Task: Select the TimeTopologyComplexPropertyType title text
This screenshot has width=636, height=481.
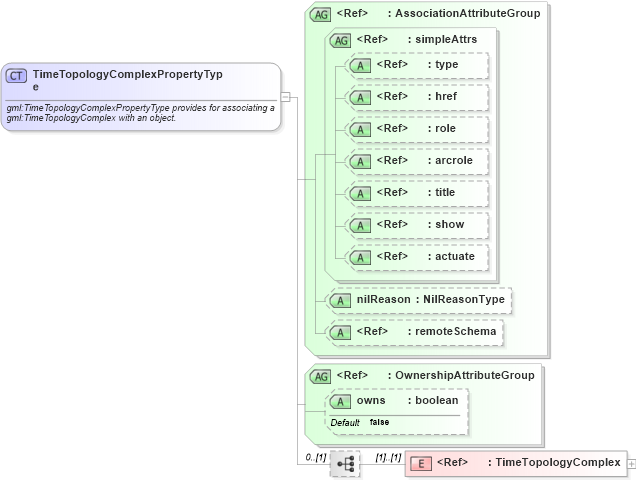Action: (x=127, y=80)
